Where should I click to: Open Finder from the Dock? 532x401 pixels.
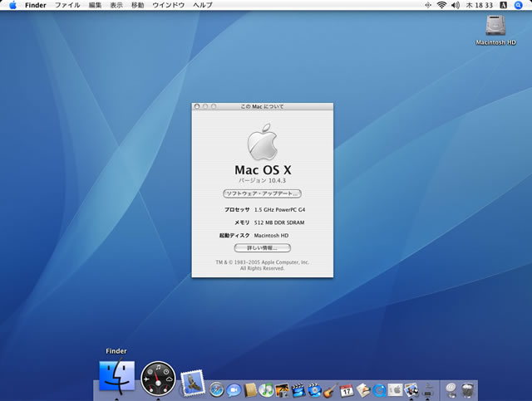116,375
